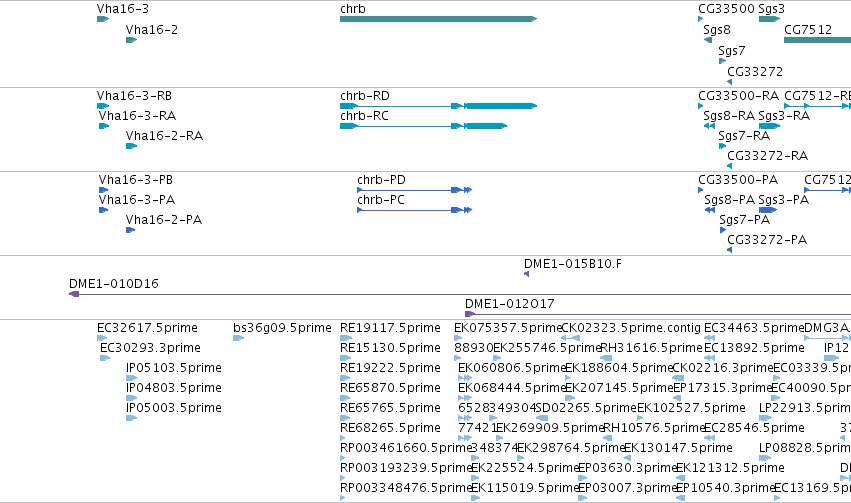This screenshot has height=503, width=851.
Task: Click the DME1-010D16 clone start arrow
Action: (74, 294)
